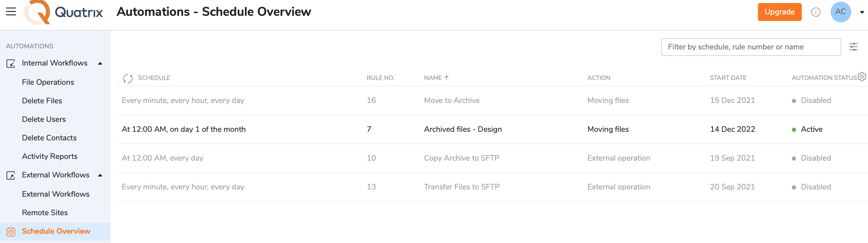This screenshot has height=243, width=868.
Task: Refresh the schedule list
Action: [x=128, y=78]
